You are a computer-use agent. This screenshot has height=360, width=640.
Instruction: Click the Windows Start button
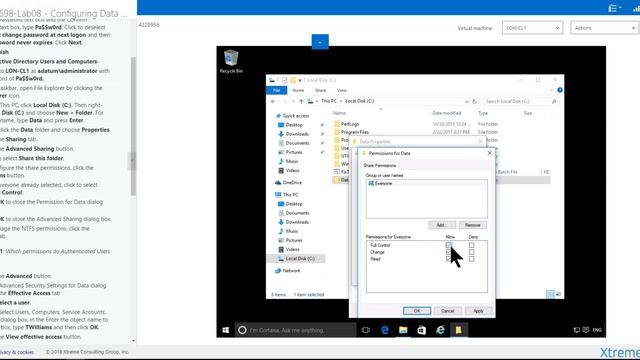(x=225, y=330)
